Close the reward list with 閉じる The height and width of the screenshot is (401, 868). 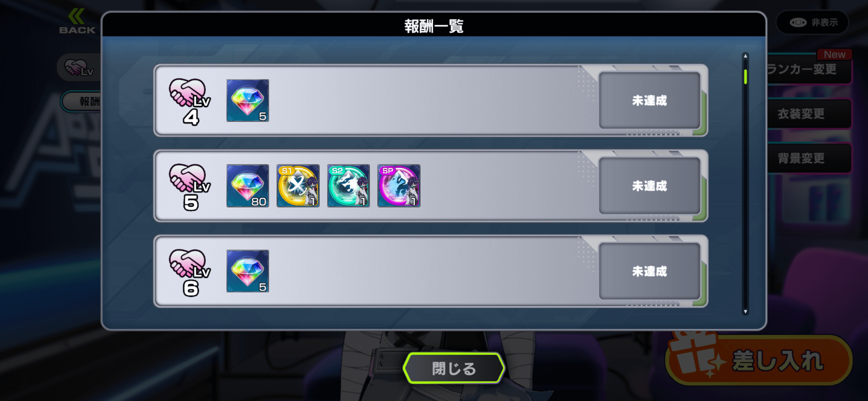pyautogui.click(x=453, y=368)
